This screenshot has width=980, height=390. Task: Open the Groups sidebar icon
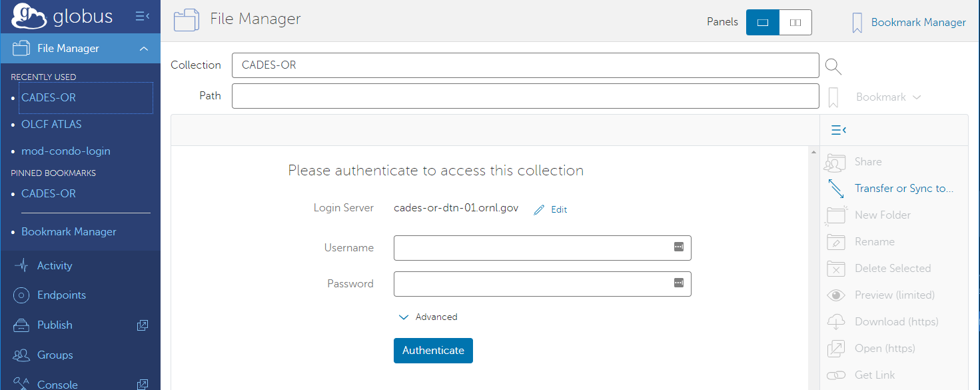[x=22, y=355]
